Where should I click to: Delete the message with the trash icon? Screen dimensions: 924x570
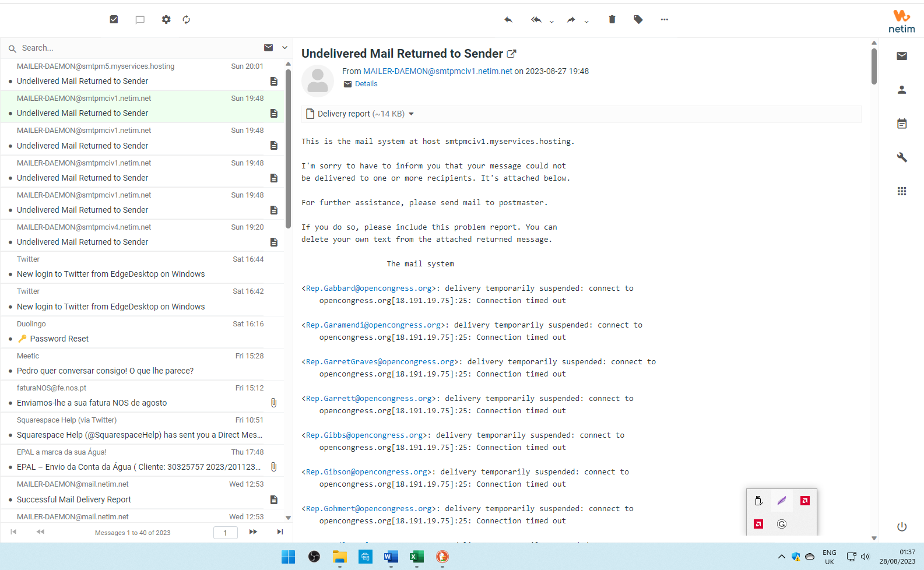pos(612,19)
